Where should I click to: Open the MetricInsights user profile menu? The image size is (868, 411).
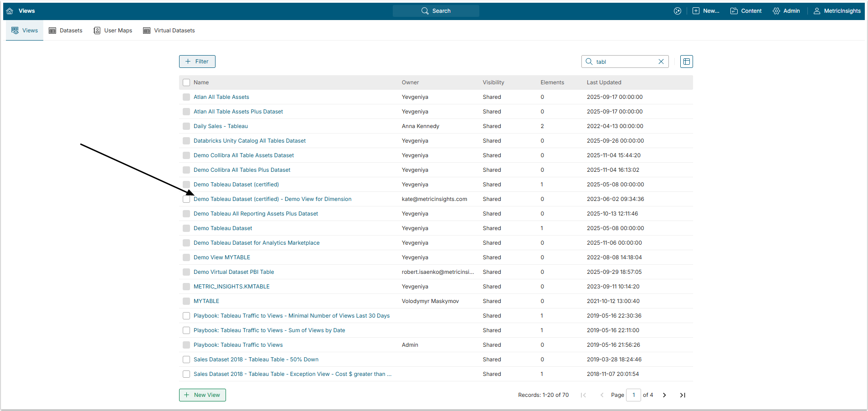pos(837,11)
